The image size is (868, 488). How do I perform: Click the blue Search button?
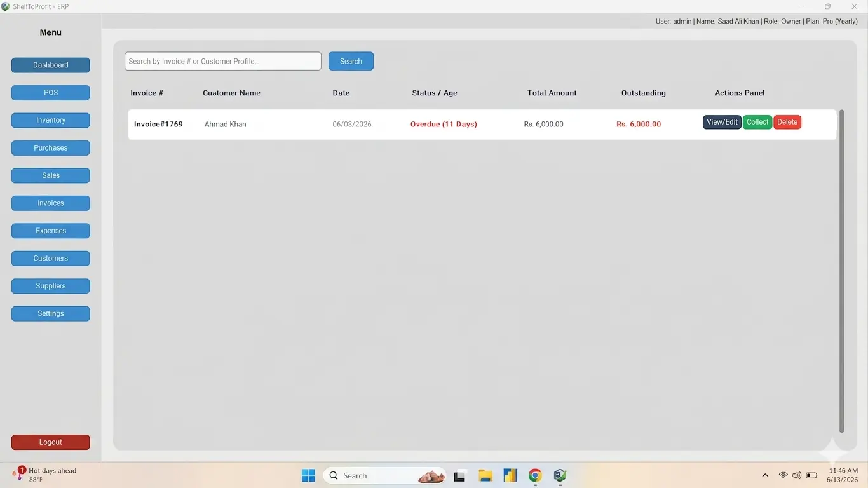pos(351,61)
